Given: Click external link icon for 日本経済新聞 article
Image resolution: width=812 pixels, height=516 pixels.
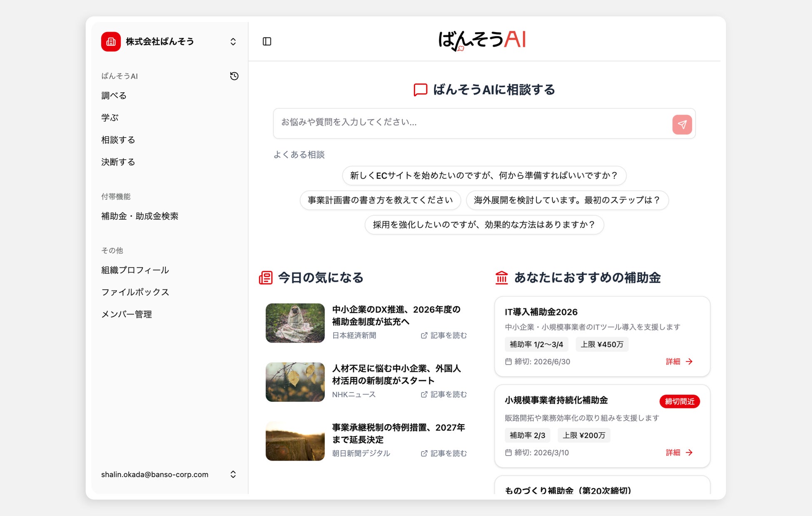Looking at the screenshot, I should (x=424, y=336).
